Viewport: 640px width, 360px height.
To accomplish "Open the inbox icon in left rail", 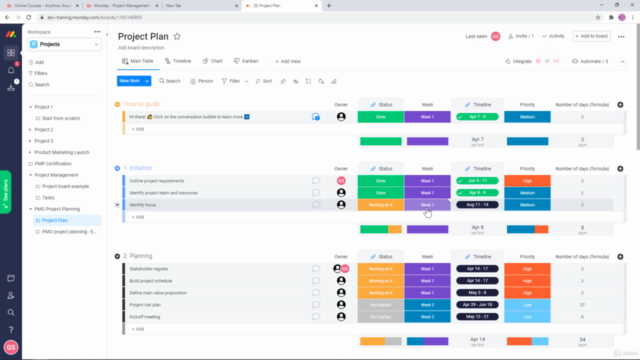I will (x=11, y=87).
